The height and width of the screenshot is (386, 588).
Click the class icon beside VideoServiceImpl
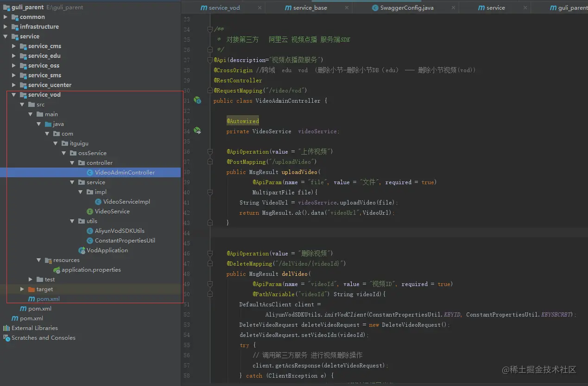(98, 201)
